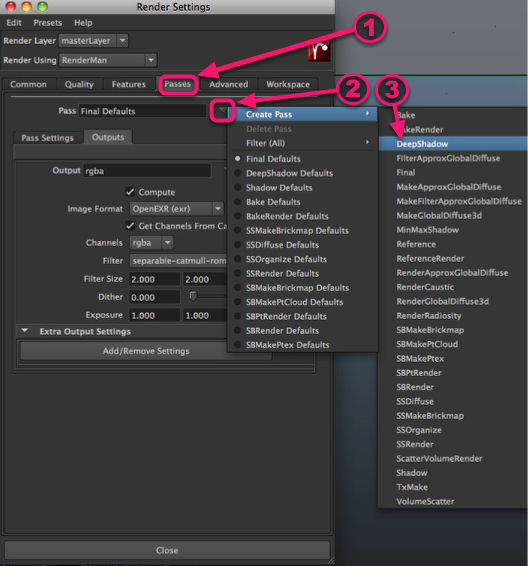Open the Filter separable-catmull-rom dropdown
This screenshot has height=566, width=528.
point(178,261)
